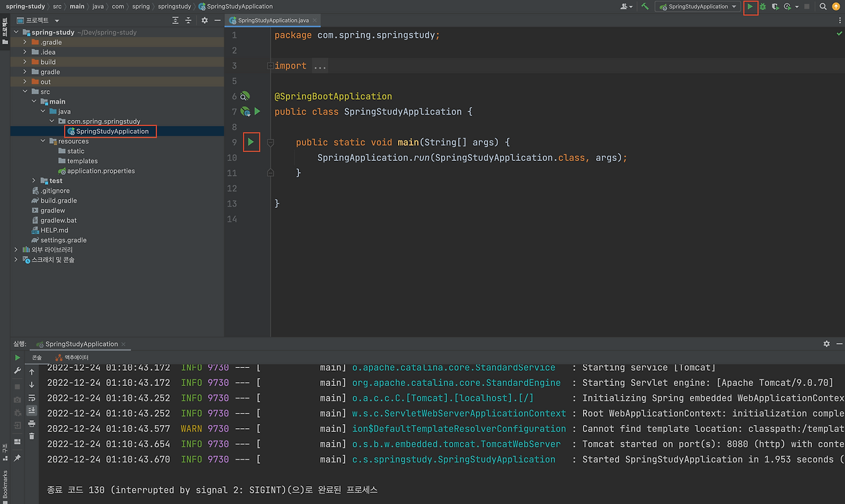Build the project using the hammer icon
Screen dimensions: 845x504
point(644,7)
